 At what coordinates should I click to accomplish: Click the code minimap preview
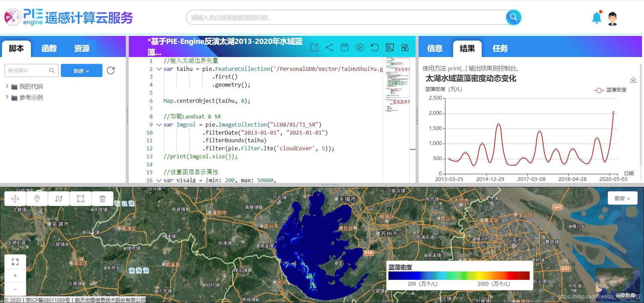tap(397, 85)
